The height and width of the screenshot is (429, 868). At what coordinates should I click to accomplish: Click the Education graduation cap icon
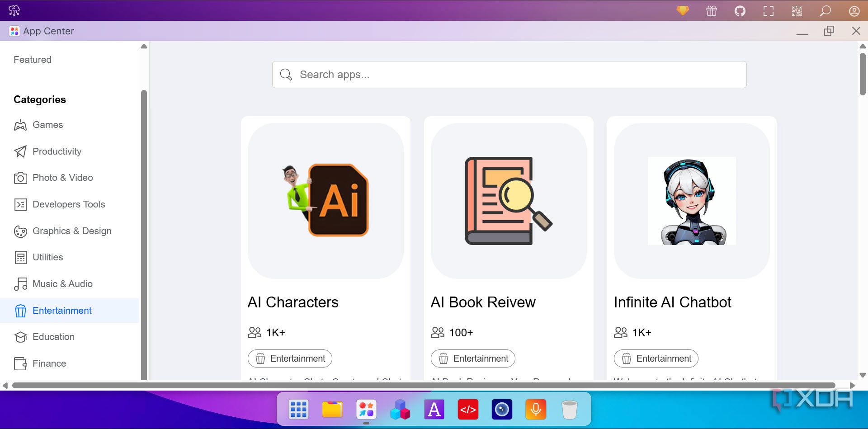20,337
